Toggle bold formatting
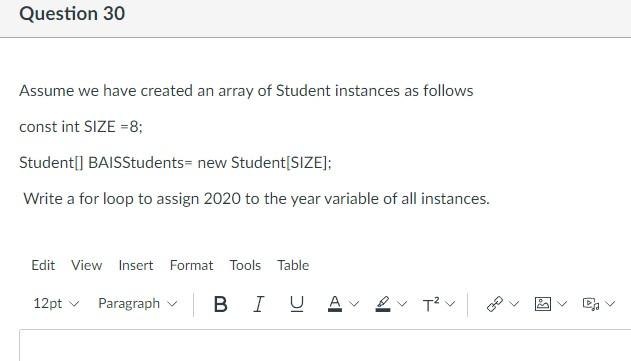 tap(220, 304)
